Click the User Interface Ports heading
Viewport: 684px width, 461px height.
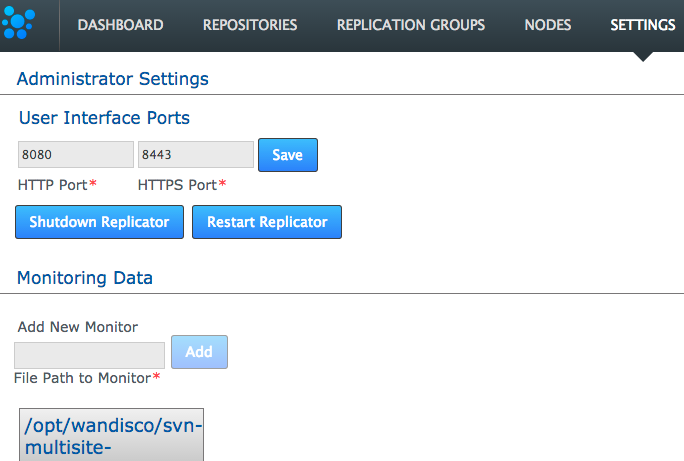(x=104, y=118)
